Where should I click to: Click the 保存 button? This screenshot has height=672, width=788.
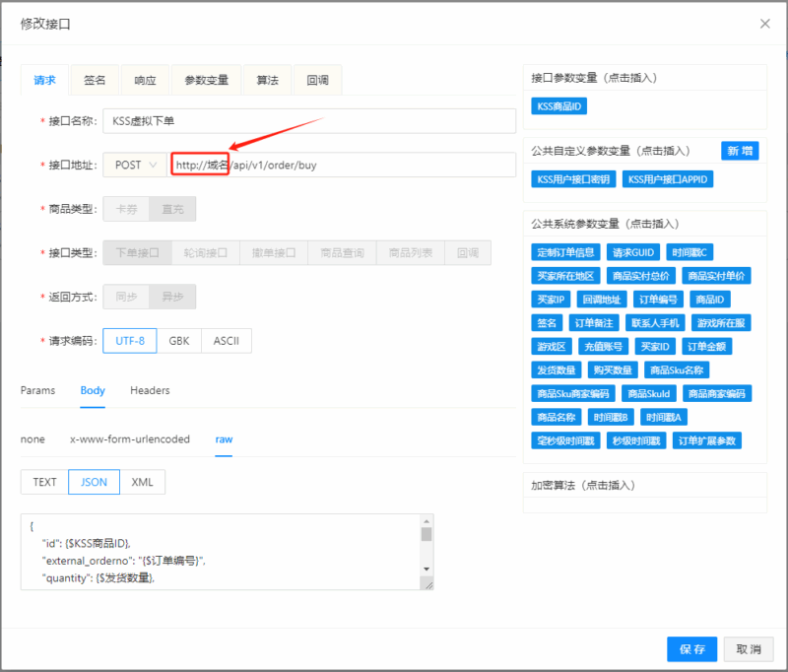pyautogui.click(x=691, y=649)
